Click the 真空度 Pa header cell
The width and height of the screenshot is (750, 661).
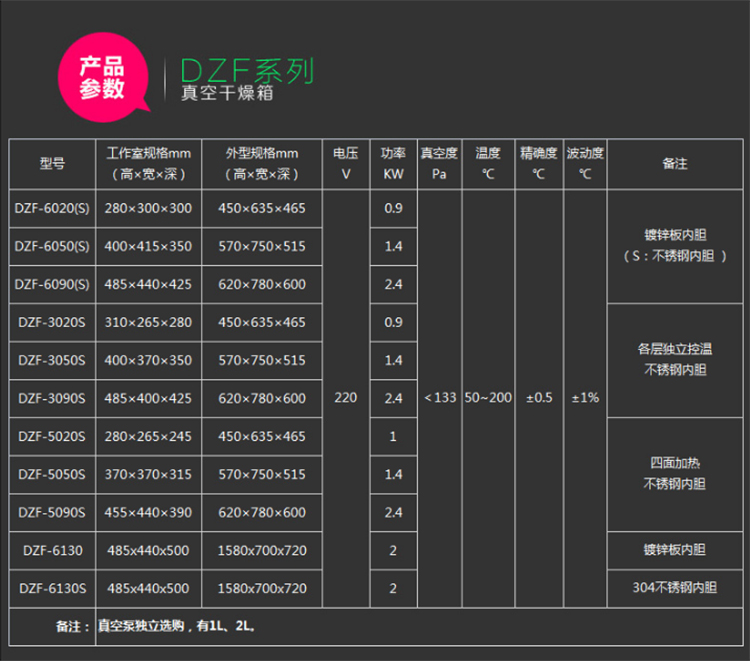[x=438, y=163]
